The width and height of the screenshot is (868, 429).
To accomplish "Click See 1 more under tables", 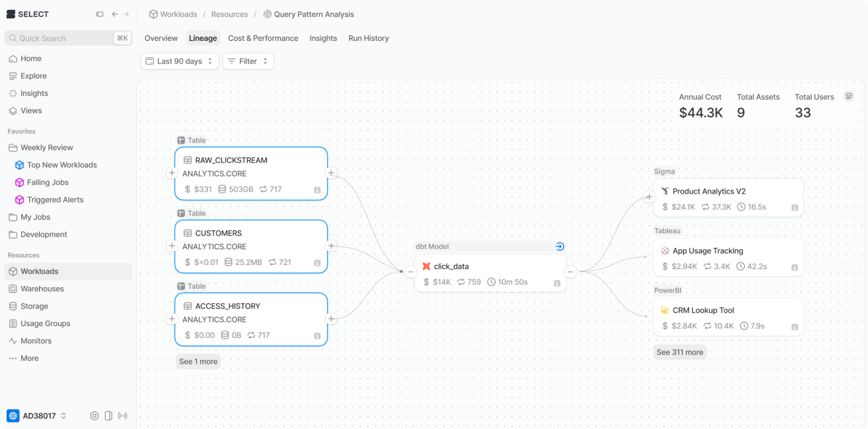I will pyautogui.click(x=198, y=361).
